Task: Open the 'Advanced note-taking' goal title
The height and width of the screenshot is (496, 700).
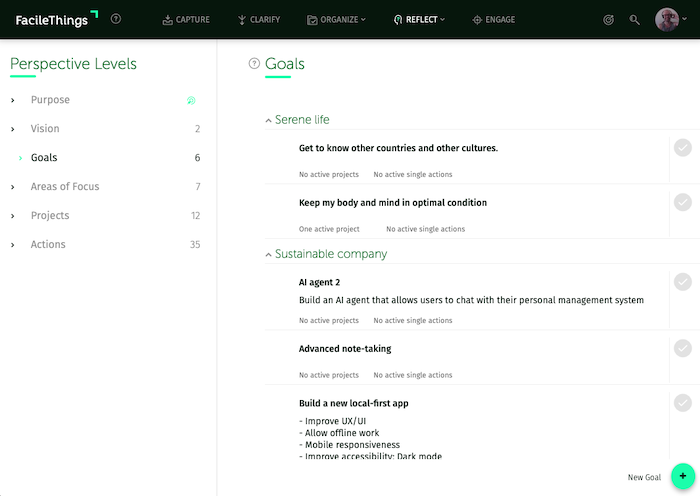Action: tap(345, 349)
